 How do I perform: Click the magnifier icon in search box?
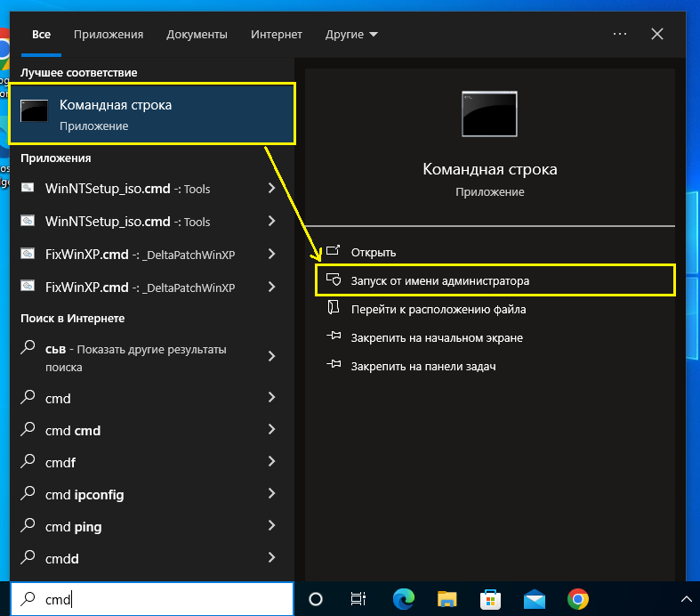pos(28,598)
